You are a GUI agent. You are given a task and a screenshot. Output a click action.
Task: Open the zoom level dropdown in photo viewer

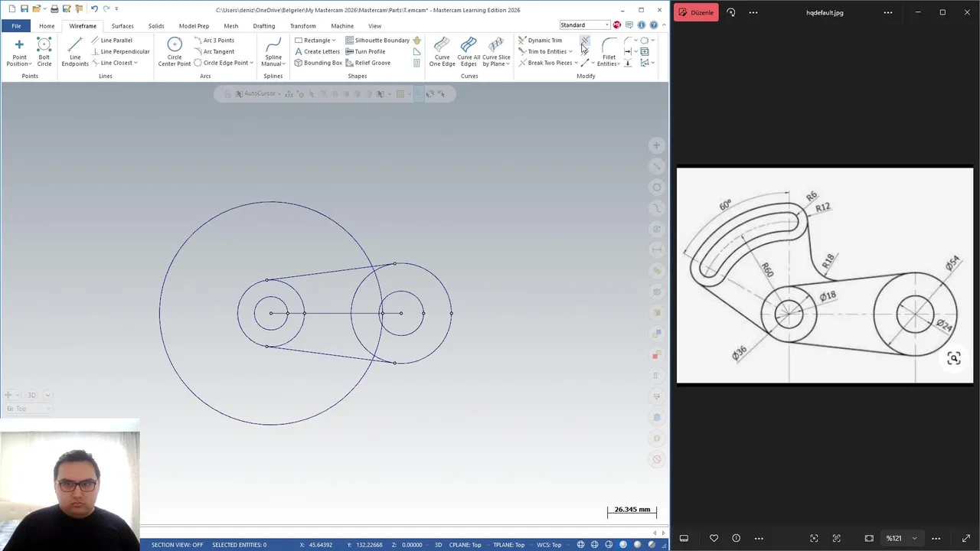[x=914, y=538]
